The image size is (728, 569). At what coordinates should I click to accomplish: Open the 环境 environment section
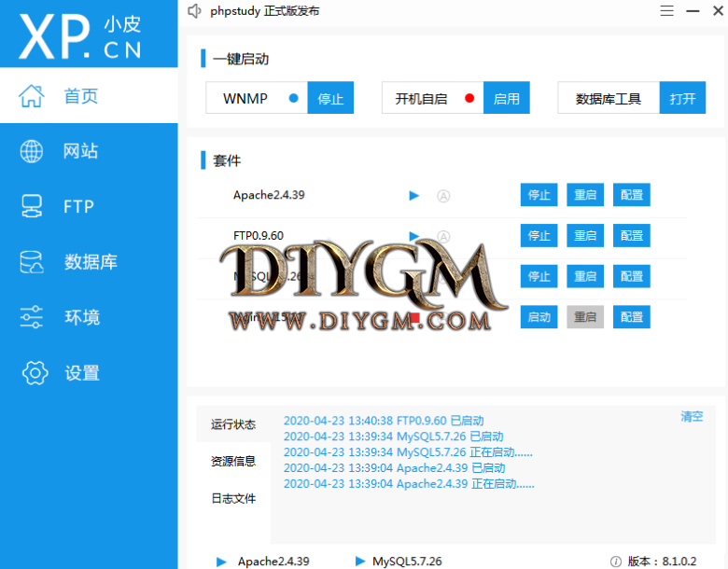(x=89, y=317)
